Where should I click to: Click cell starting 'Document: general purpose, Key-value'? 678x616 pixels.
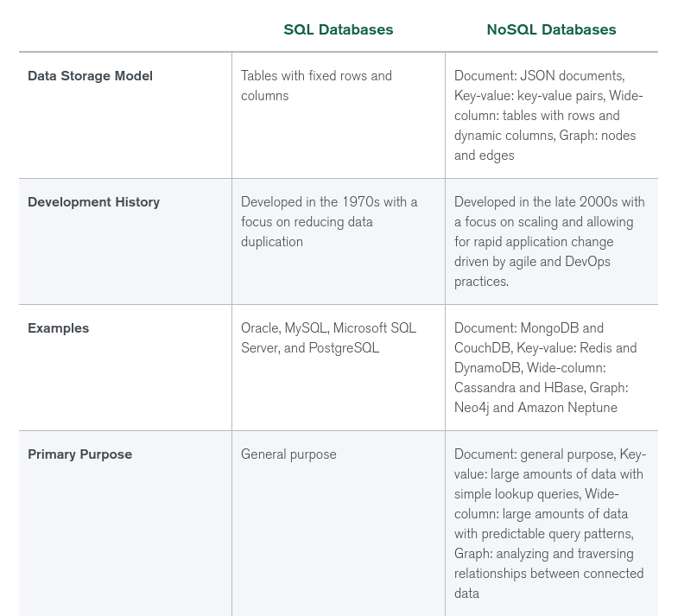tap(550, 524)
